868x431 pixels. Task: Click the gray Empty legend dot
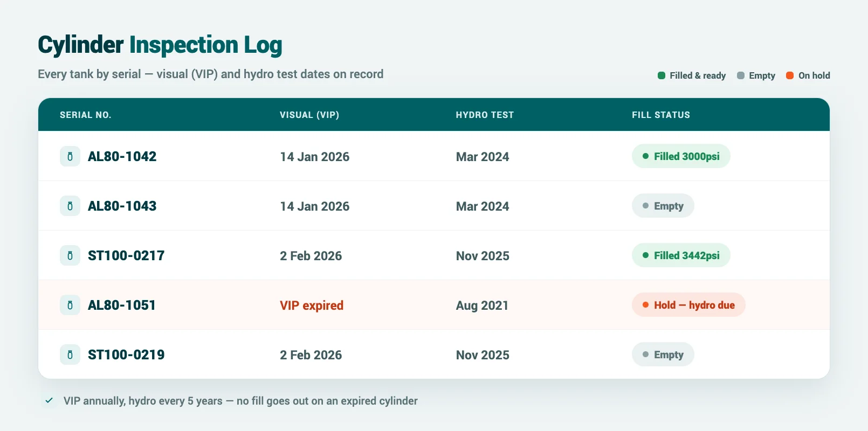741,75
